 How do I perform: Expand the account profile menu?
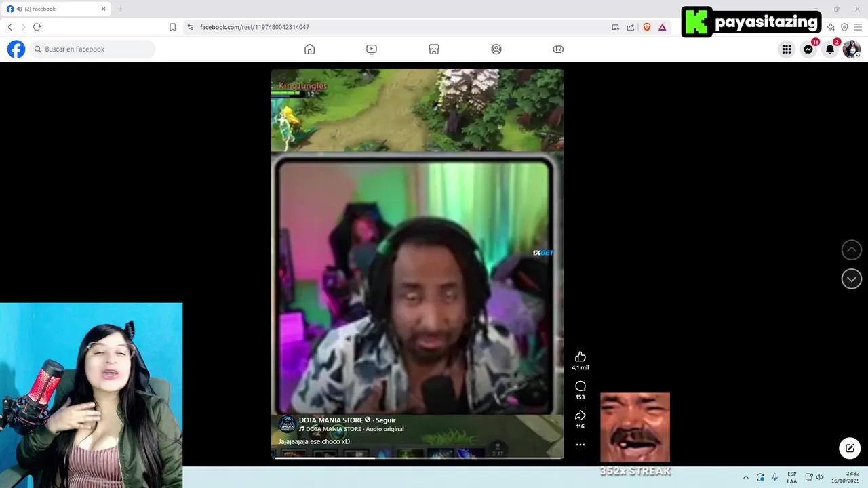tap(852, 49)
